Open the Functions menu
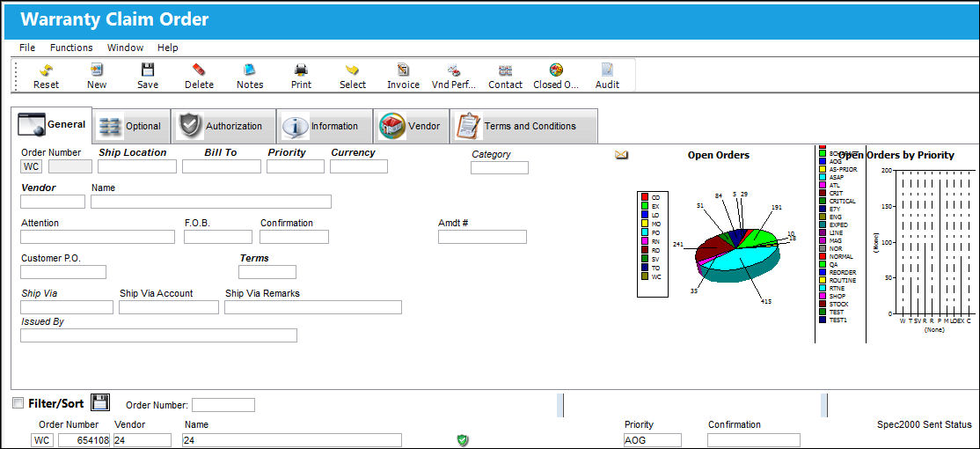 tap(71, 48)
